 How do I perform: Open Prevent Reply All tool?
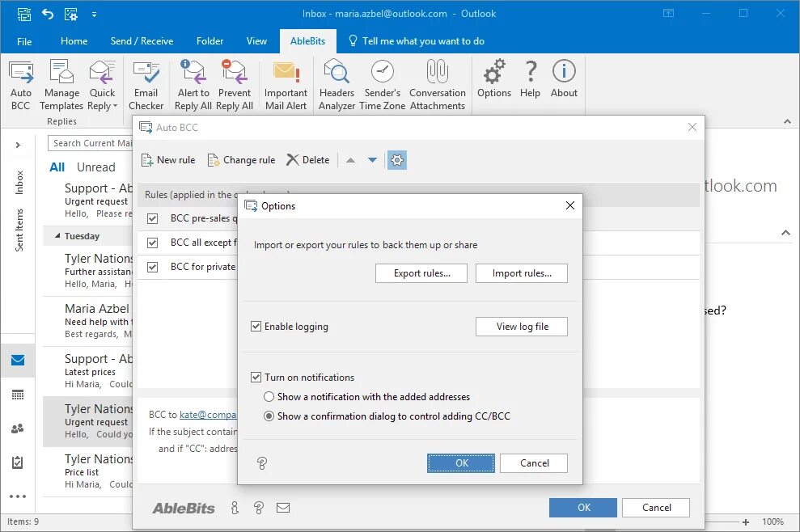click(x=235, y=85)
